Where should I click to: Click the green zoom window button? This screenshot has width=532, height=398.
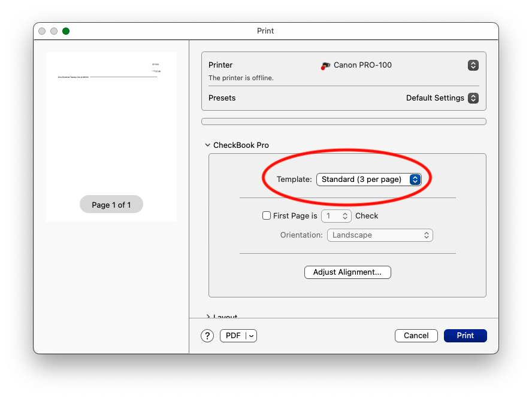coord(66,31)
